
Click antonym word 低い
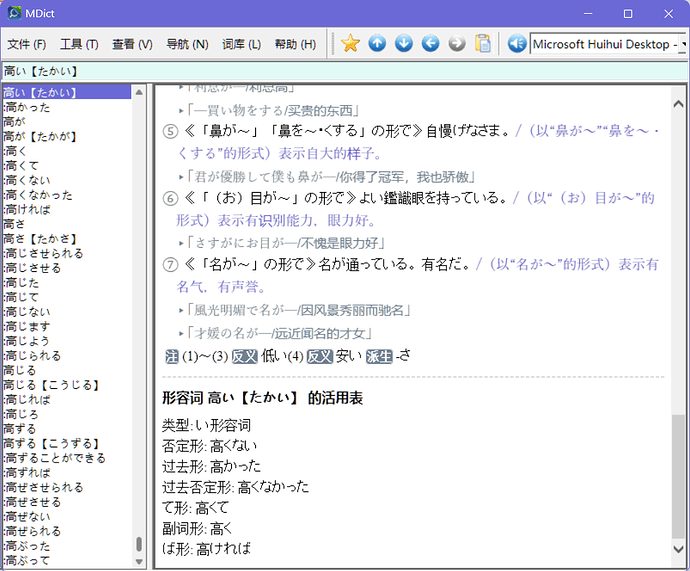(x=274, y=356)
